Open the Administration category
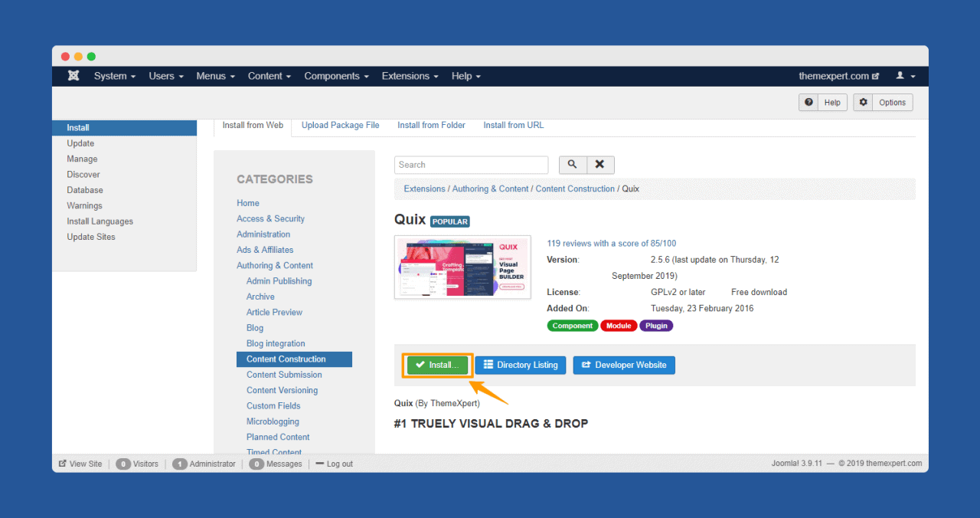This screenshot has height=518, width=980. click(x=263, y=234)
